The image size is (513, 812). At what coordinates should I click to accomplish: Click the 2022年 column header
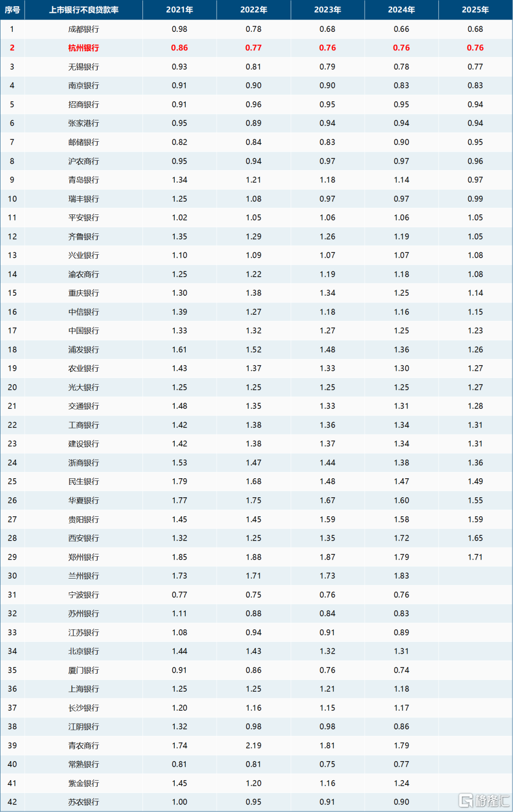click(x=254, y=10)
